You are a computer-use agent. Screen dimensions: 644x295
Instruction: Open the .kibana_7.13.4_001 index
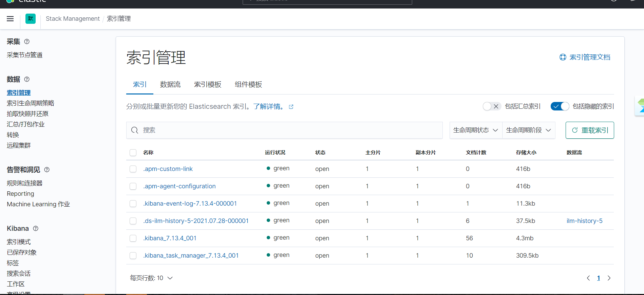pos(170,238)
